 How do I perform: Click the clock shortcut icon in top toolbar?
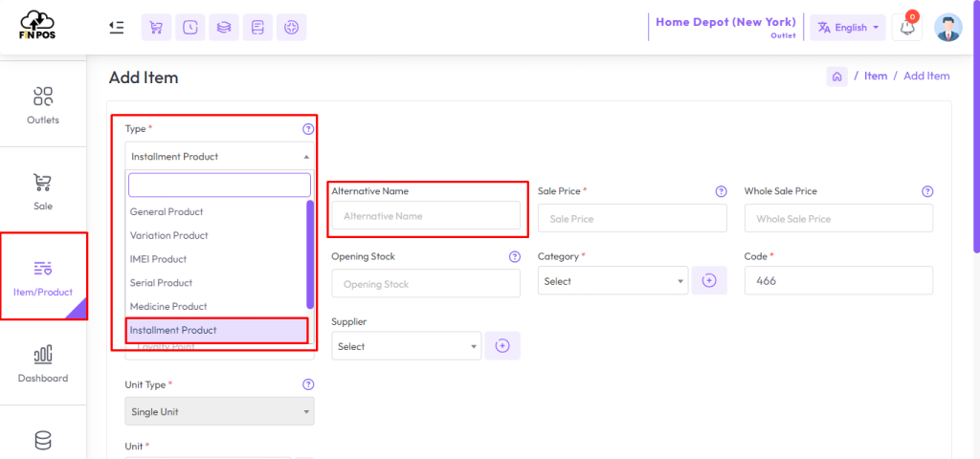tap(190, 28)
